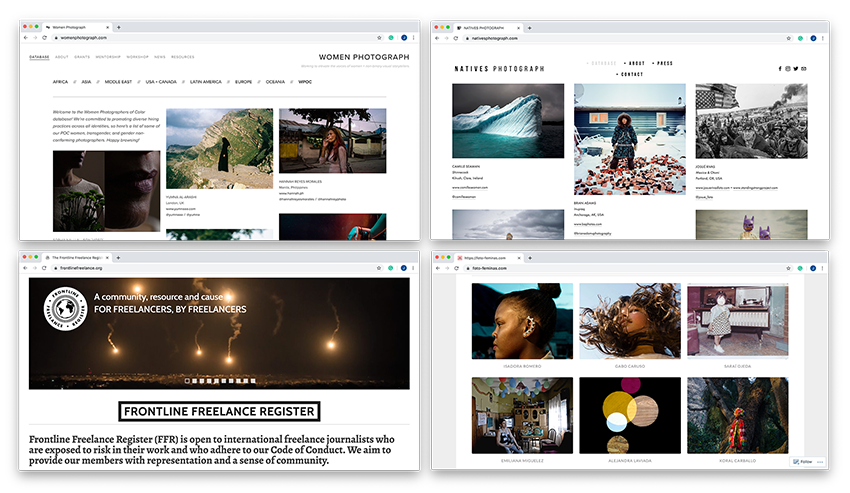850x493 pixels.
Task: Click Natives Photograph email envelope icon
Action: pos(804,69)
